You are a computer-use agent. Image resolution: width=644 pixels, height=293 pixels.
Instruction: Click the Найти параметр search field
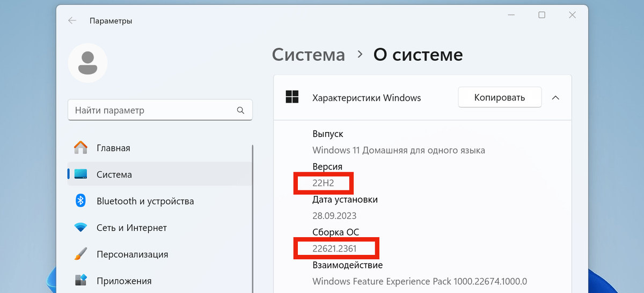pos(160,110)
